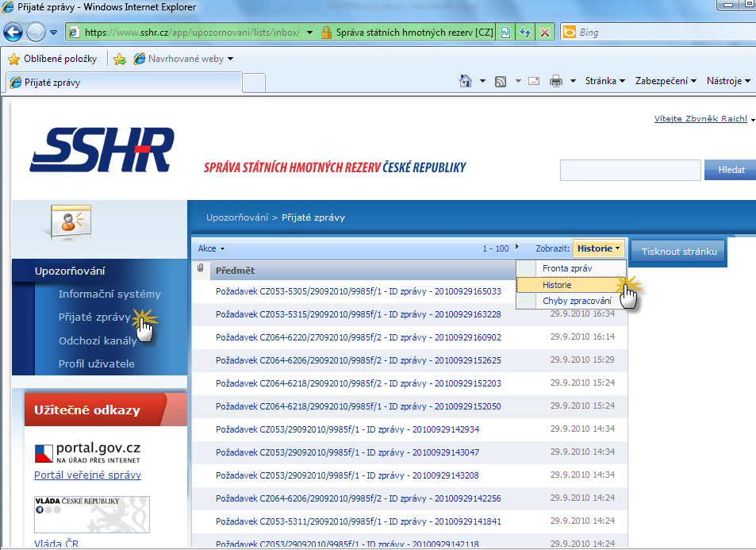Select the Přijaté zprávy browser tab
This screenshot has width=756, height=550.
click(x=124, y=83)
